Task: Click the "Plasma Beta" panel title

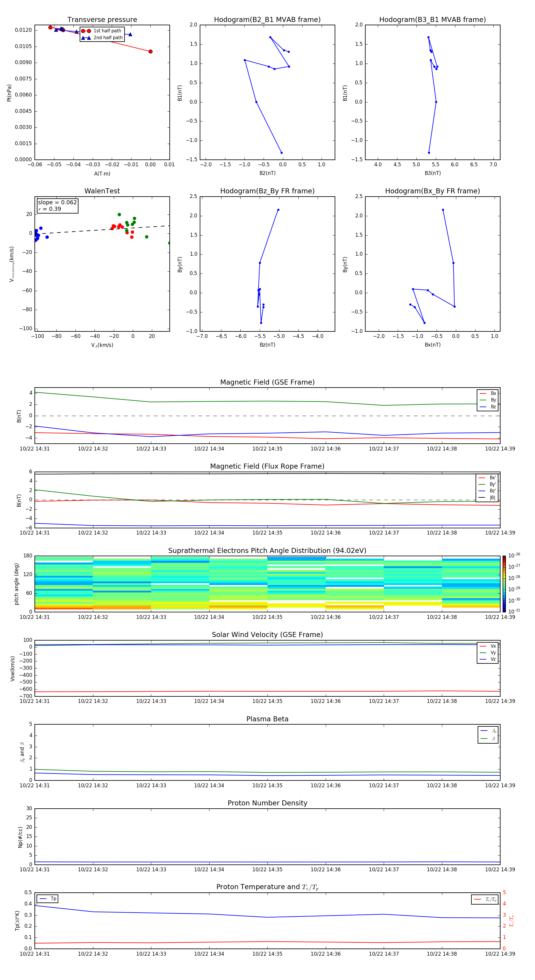Action: click(x=267, y=719)
